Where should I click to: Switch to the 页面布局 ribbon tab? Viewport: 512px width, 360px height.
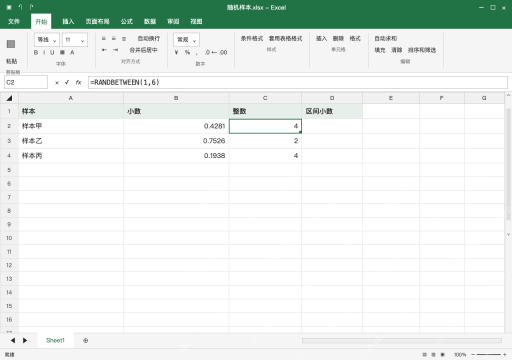pos(97,21)
